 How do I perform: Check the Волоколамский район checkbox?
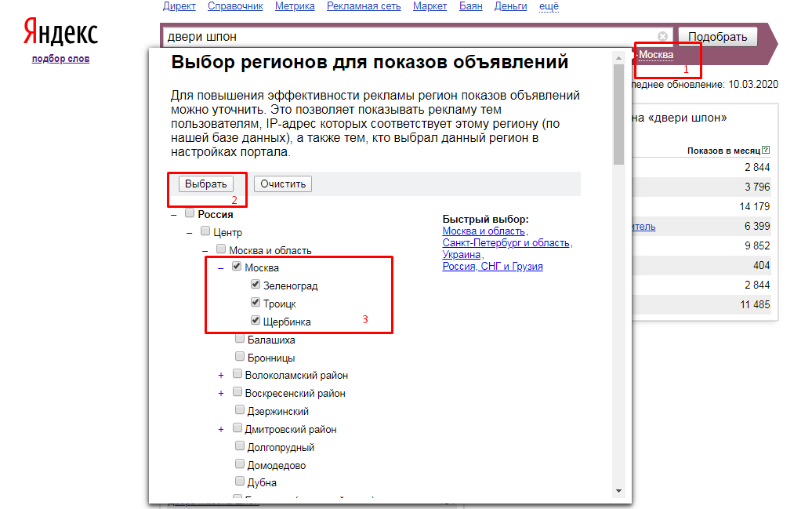[237, 374]
